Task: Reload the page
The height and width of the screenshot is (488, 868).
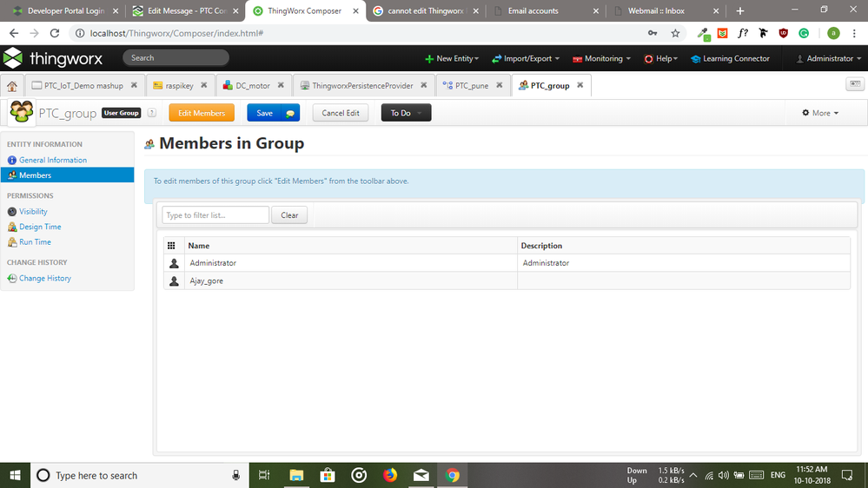Action: 55,33
